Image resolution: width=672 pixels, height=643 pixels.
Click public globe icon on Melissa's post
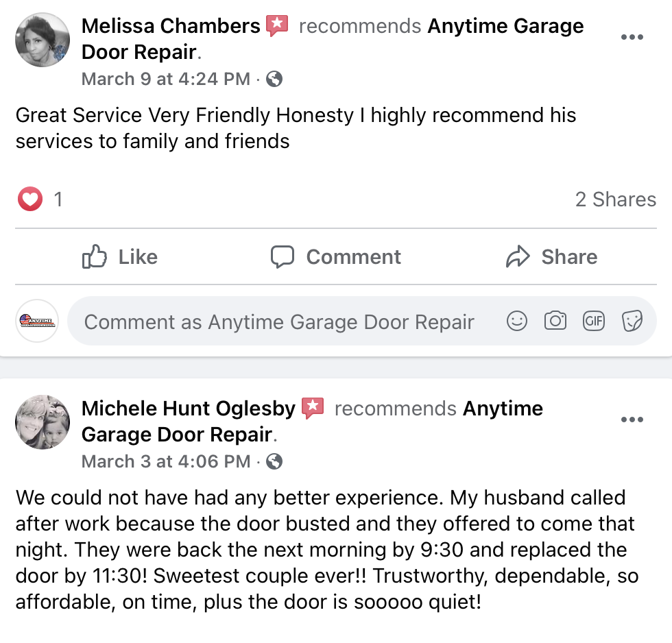tap(274, 79)
